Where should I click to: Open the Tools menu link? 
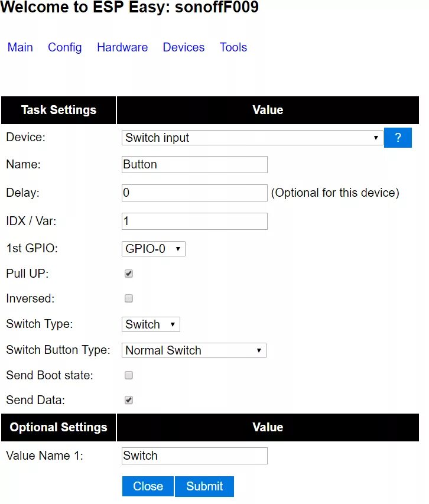click(233, 47)
